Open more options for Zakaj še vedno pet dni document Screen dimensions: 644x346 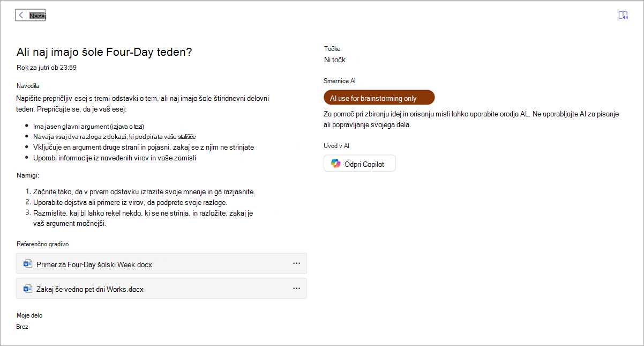coord(296,289)
